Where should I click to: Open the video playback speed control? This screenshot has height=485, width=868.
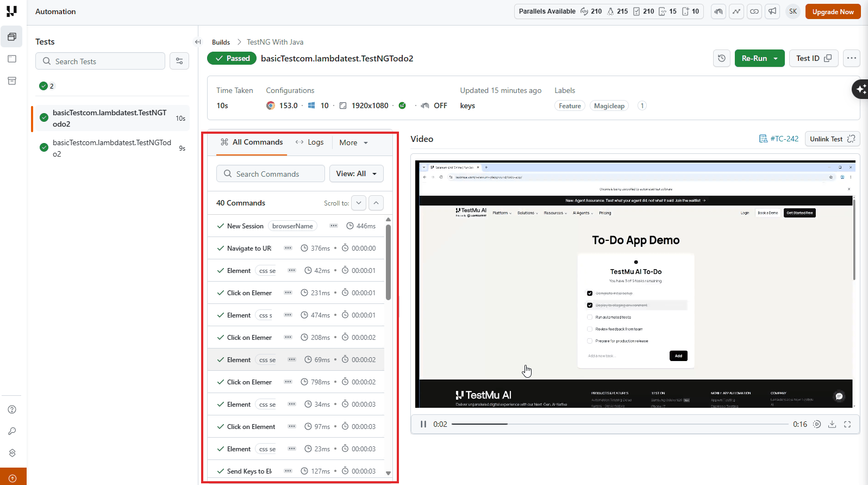pos(817,424)
